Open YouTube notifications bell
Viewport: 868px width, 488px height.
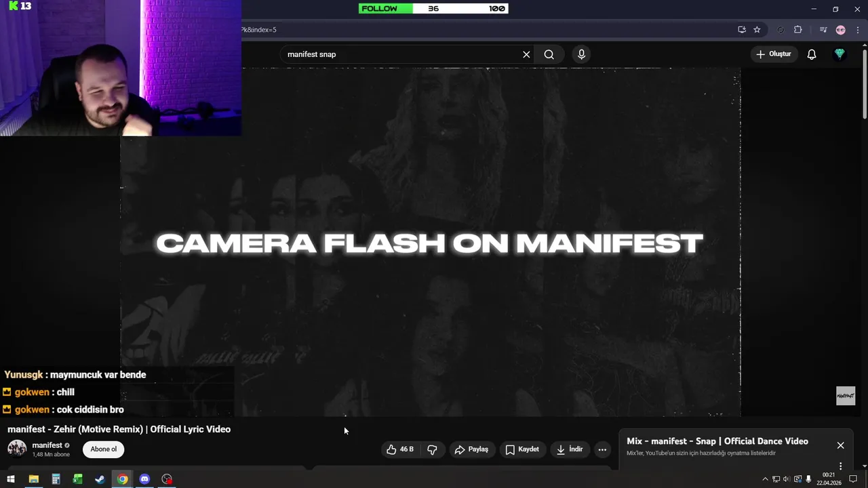point(812,54)
